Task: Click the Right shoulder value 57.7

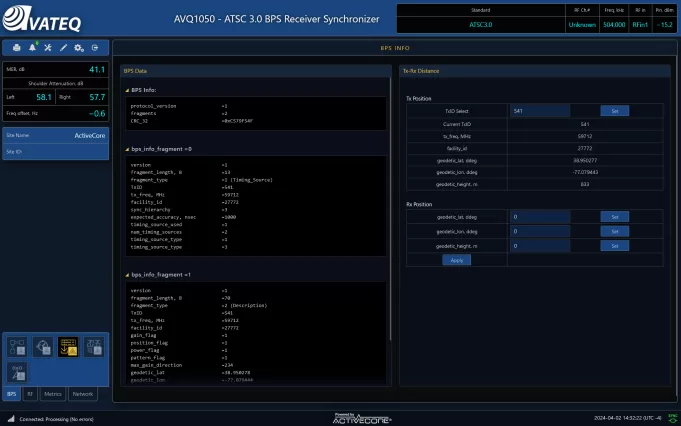Action: coord(97,97)
